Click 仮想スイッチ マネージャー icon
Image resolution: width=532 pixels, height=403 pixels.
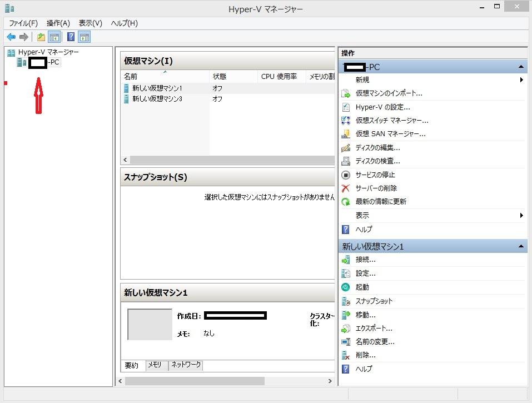(345, 121)
